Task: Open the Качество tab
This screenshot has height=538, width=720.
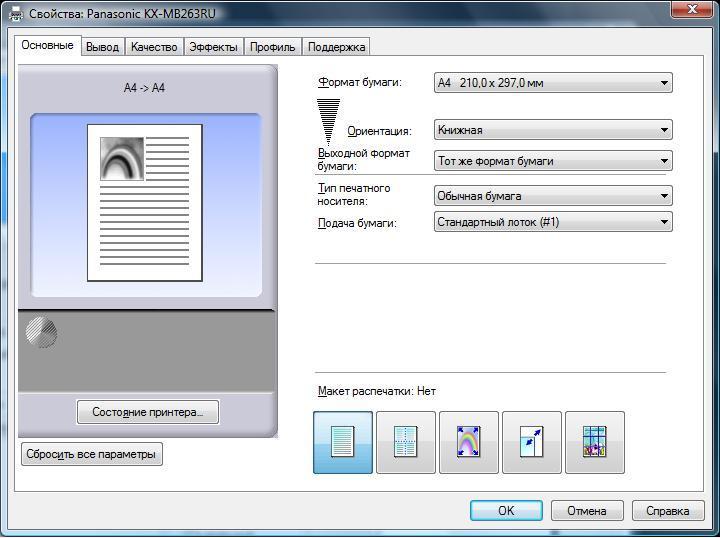Action: pyautogui.click(x=154, y=47)
